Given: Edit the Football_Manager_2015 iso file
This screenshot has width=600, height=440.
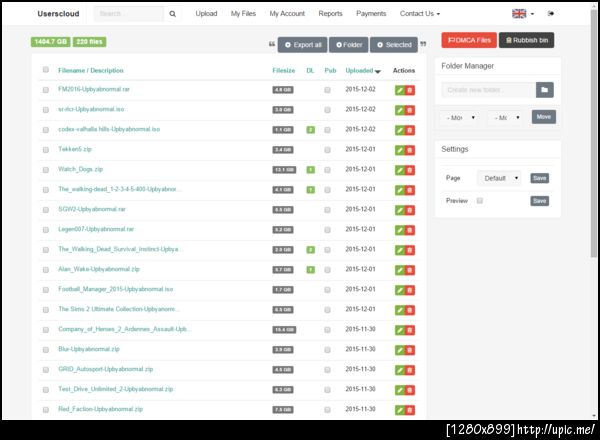Looking at the screenshot, I should (x=400, y=290).
